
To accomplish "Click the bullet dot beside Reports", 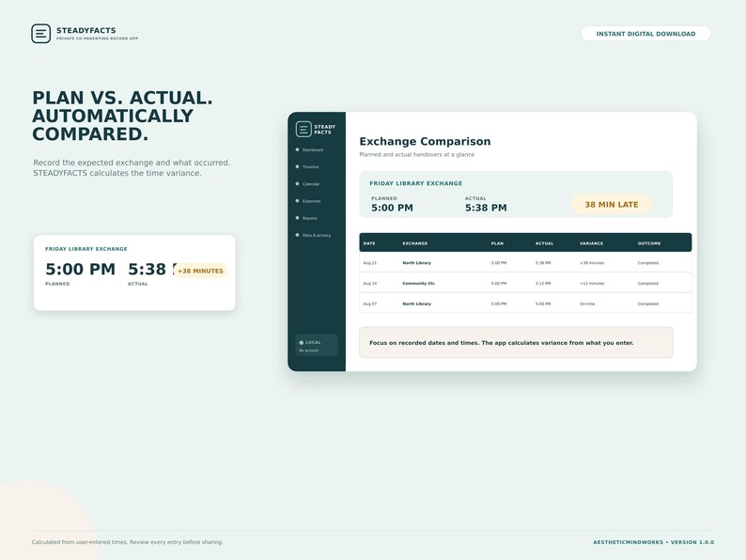I will [297, 218].
